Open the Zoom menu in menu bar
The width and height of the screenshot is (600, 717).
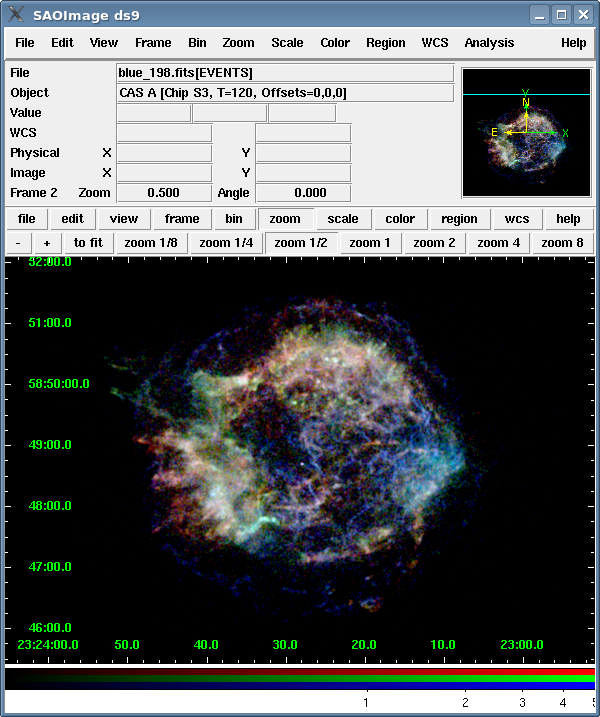(x=238, y=43)
